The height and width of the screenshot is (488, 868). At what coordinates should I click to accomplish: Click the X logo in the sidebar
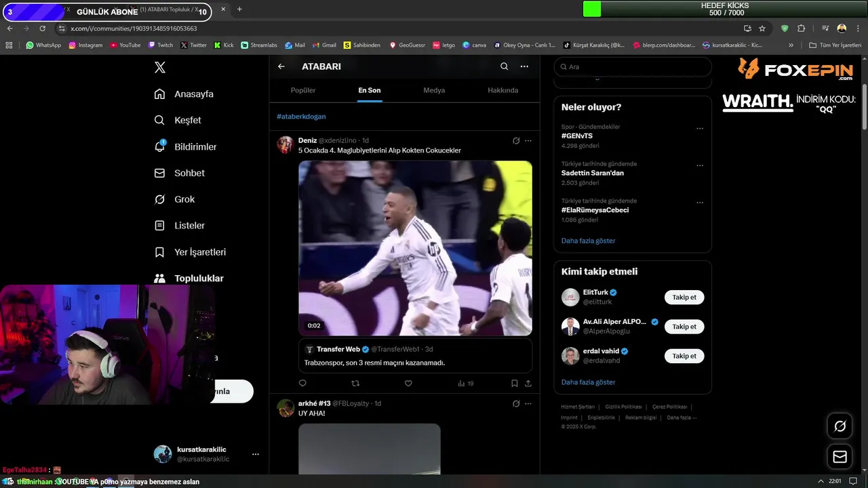[160, 67]
